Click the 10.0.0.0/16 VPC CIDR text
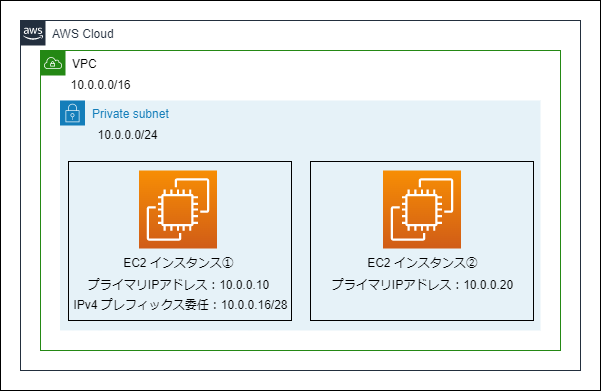 (101, 85)
